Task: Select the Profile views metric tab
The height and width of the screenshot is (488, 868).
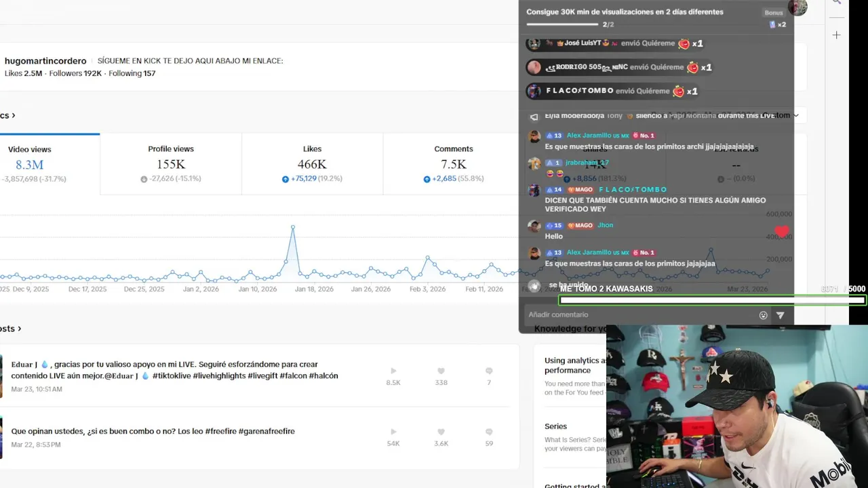Action: tap(171, 164)
